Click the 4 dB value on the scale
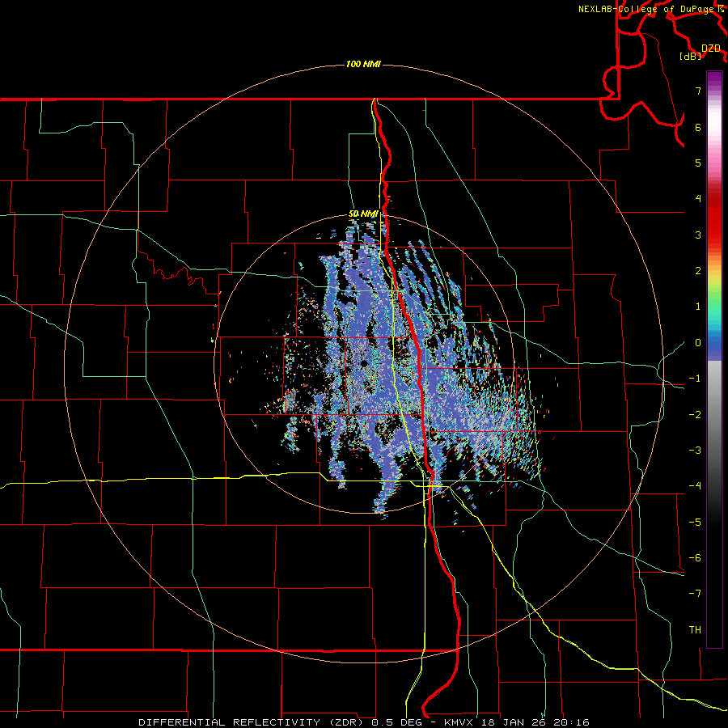This screenshot has height=728, width=728. coord(698,199)
